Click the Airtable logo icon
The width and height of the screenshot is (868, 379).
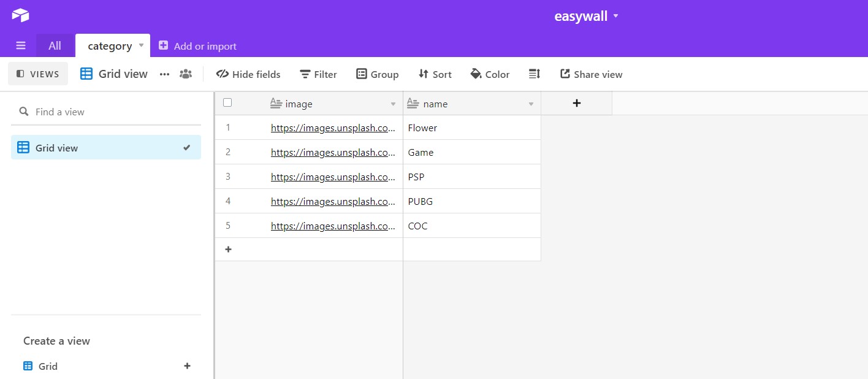[20, 15]
